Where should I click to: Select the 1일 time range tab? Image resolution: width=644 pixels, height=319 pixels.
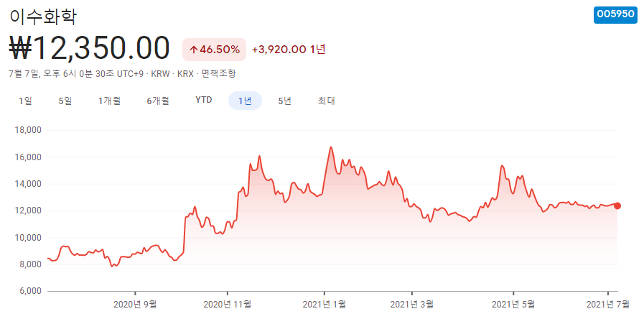point(25,101)
